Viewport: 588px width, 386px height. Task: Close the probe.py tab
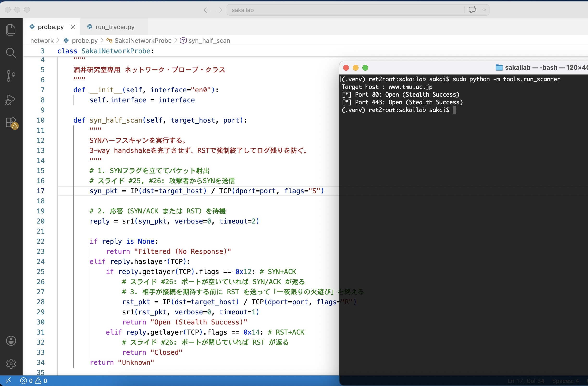(x=73, y=27)
